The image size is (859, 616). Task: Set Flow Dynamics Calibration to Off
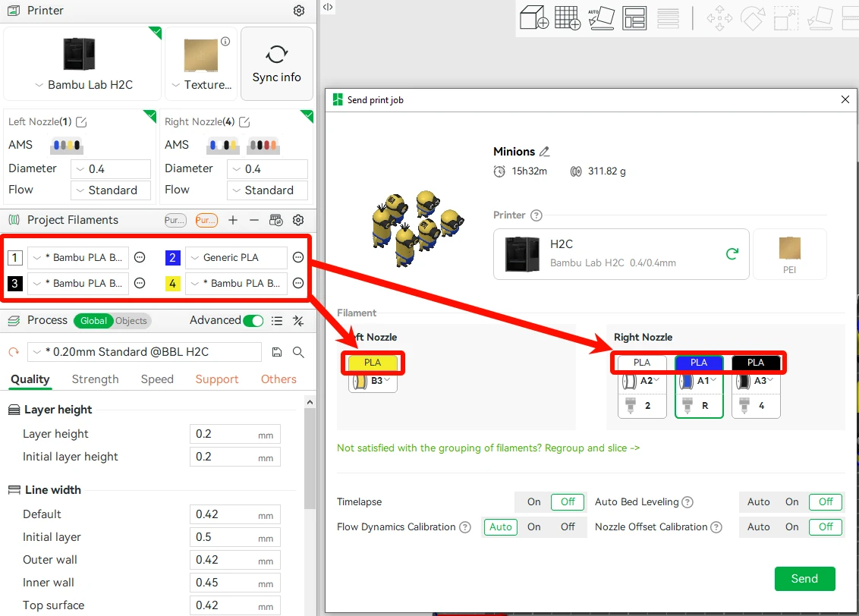click(568, 527)
